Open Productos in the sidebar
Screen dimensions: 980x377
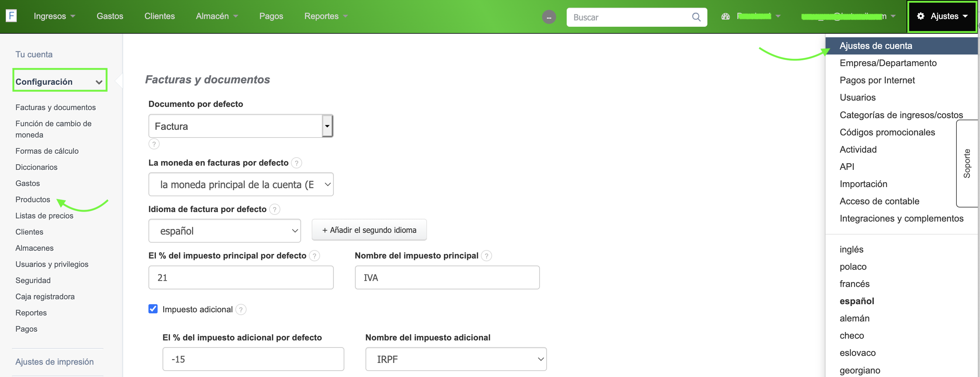[33, 200]
